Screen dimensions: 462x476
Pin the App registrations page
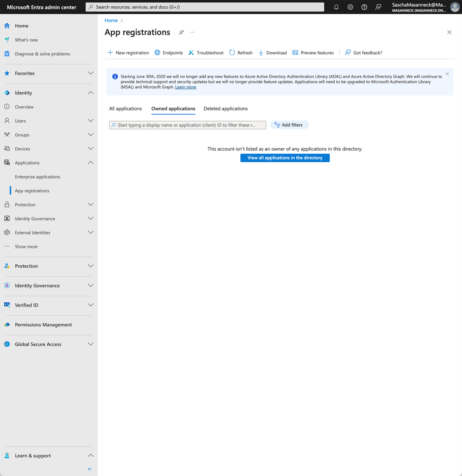pos(181,32)
